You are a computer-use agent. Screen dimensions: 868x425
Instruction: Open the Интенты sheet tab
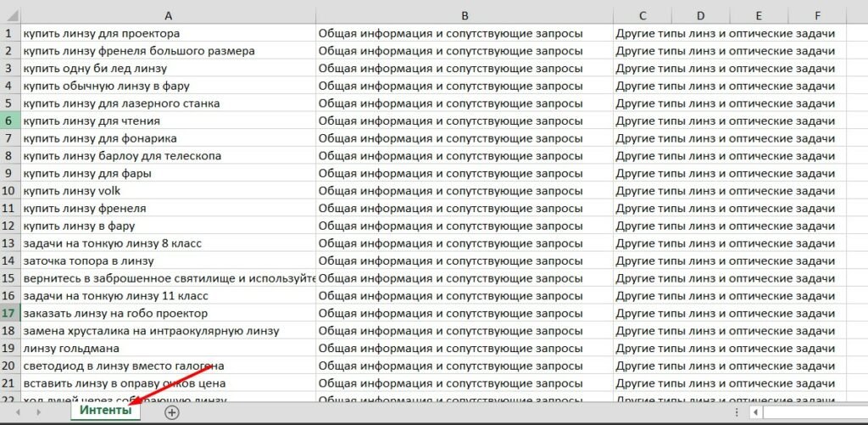pyautogui.click(x=106, y=411)
